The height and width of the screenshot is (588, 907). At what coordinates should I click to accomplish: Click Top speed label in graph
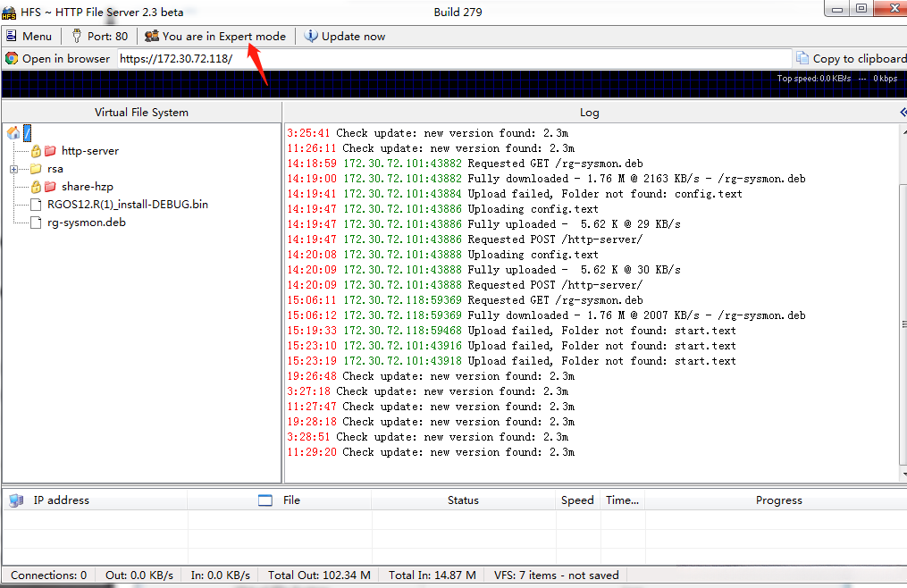coord(814,78)
